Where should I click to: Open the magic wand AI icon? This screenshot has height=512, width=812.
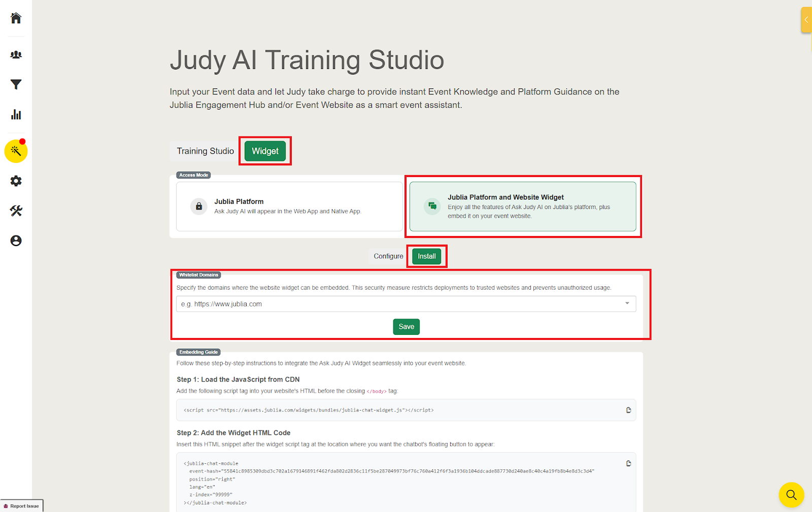(x=16, y=151)
